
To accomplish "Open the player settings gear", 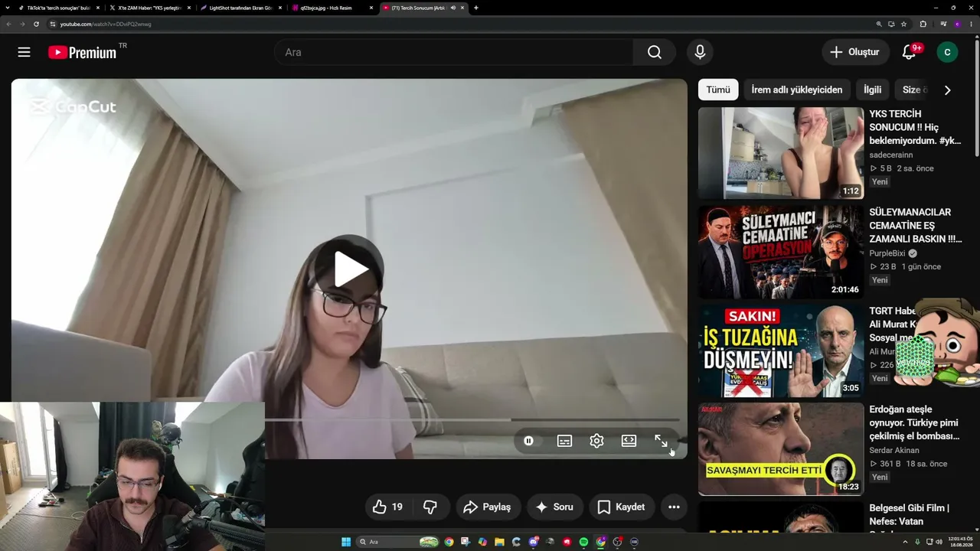I will [x=596, y=441].
